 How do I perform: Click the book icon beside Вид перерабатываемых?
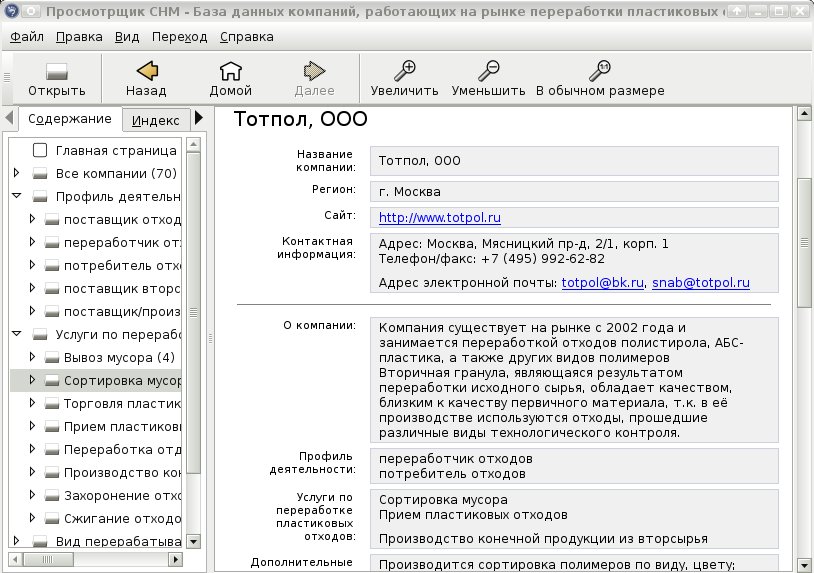(x=40, y=541)
